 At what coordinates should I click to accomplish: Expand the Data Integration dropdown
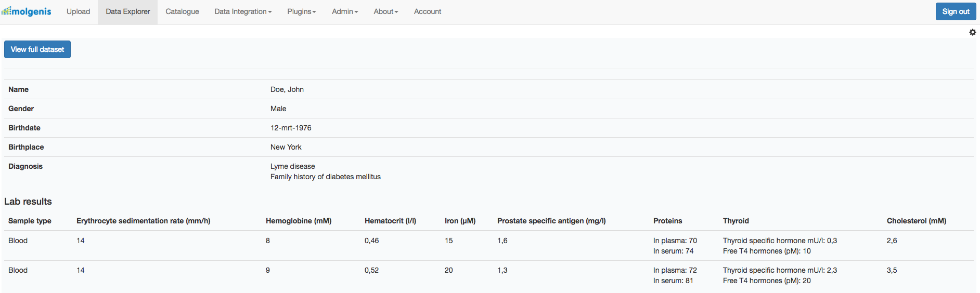[242, 11]
